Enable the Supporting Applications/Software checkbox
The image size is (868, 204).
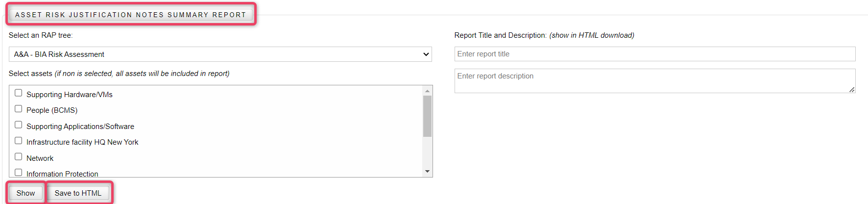pos(19,125)
